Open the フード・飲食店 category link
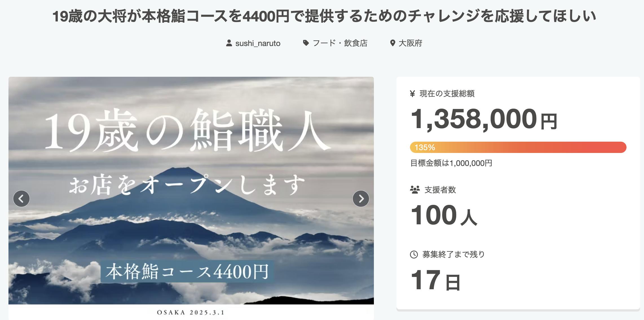Image resolution: width=644 pixels, height=320 pixels. [x=340, y=43]
